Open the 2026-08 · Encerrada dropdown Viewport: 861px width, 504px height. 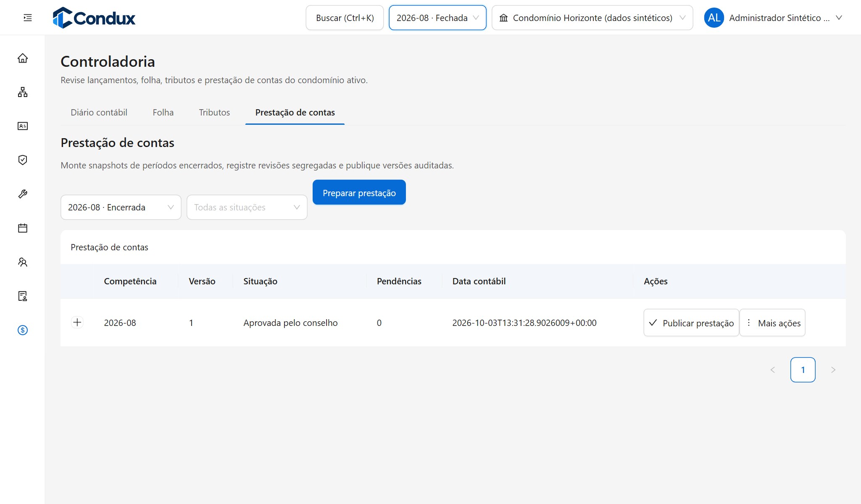(x=121, y=207)
